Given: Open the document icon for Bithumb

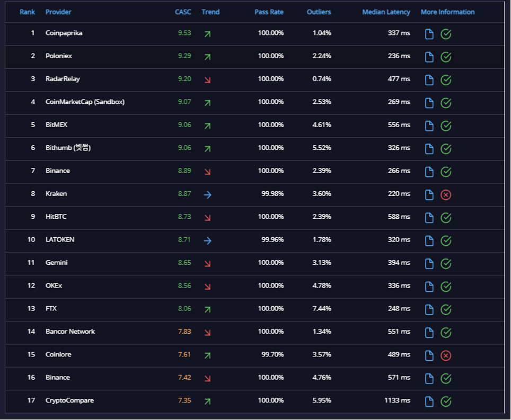Looking at the screenshot, I should click(x=429, y=149).
